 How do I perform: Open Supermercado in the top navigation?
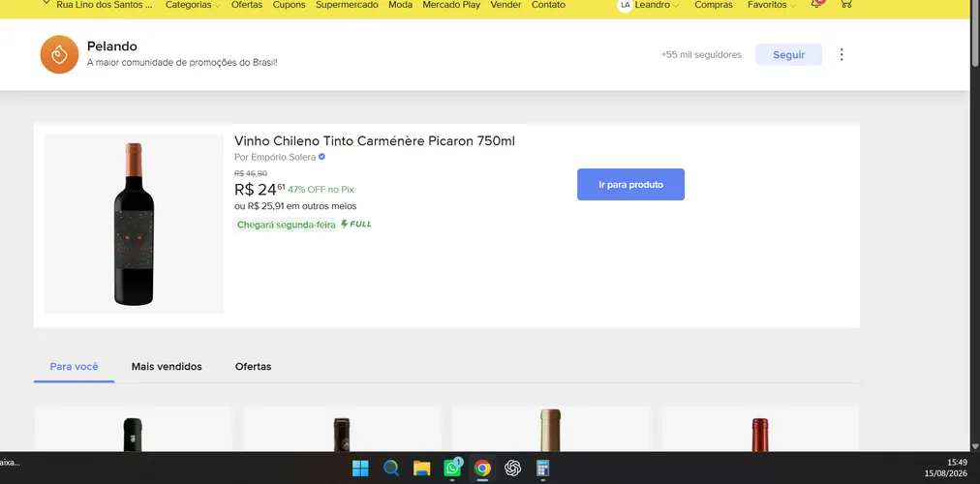click(347, 5)
